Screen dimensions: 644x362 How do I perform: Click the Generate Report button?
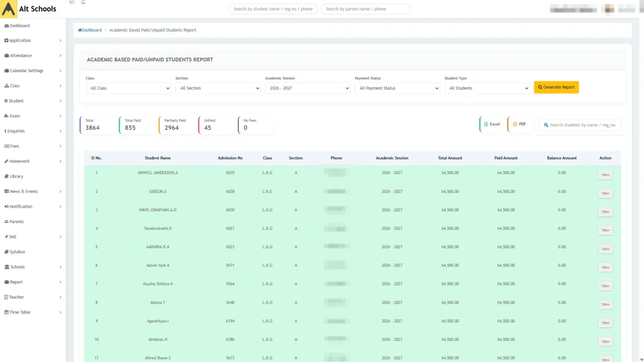(556, 87)
